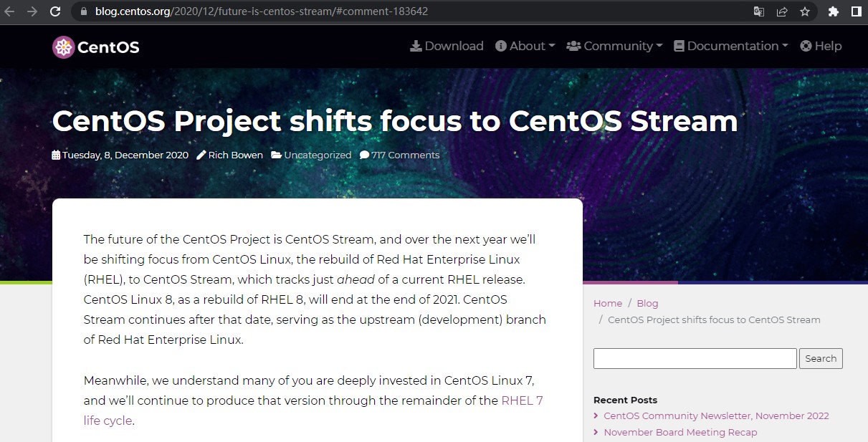This screenshot has width=868, height=442.
Task: Click the share icon in the browser toolbar
Action: pyautogui.click(x=782, y=11)
